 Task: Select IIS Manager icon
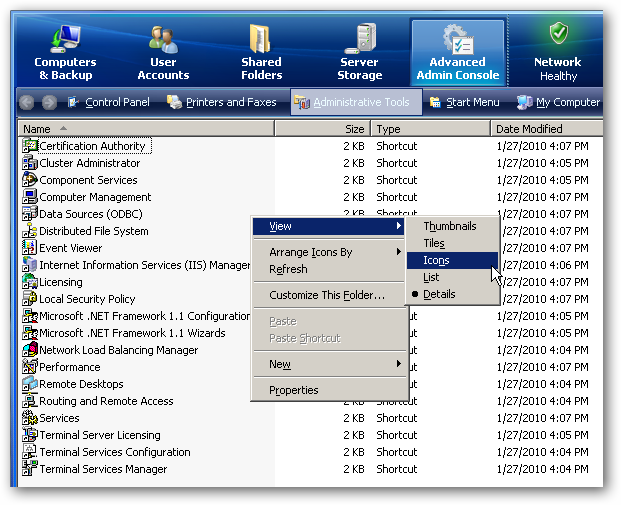point(30,265)
